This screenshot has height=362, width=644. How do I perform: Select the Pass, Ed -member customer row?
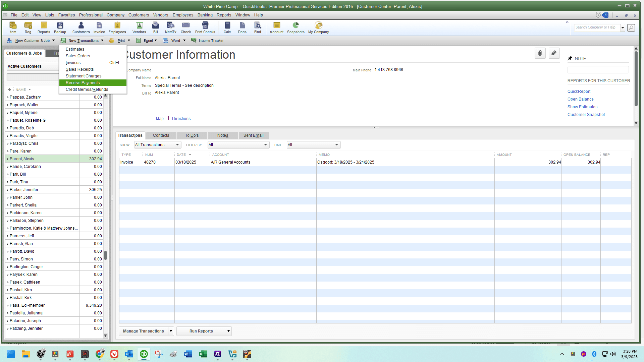point(54,305)
